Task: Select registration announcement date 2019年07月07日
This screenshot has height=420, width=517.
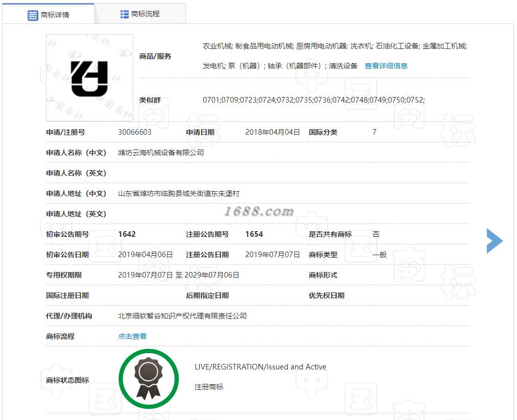Action: coord(272,255)
